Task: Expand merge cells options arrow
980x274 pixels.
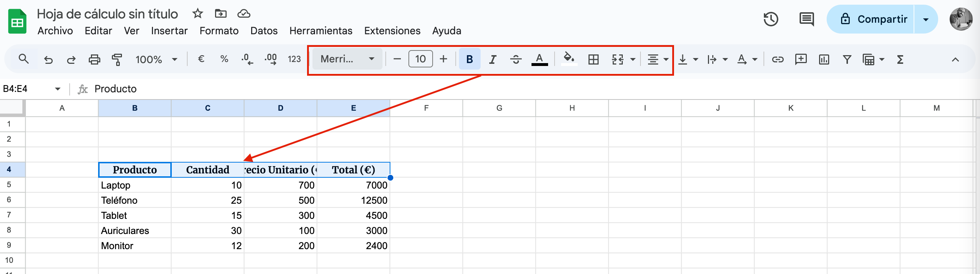Action: [633, 59]
